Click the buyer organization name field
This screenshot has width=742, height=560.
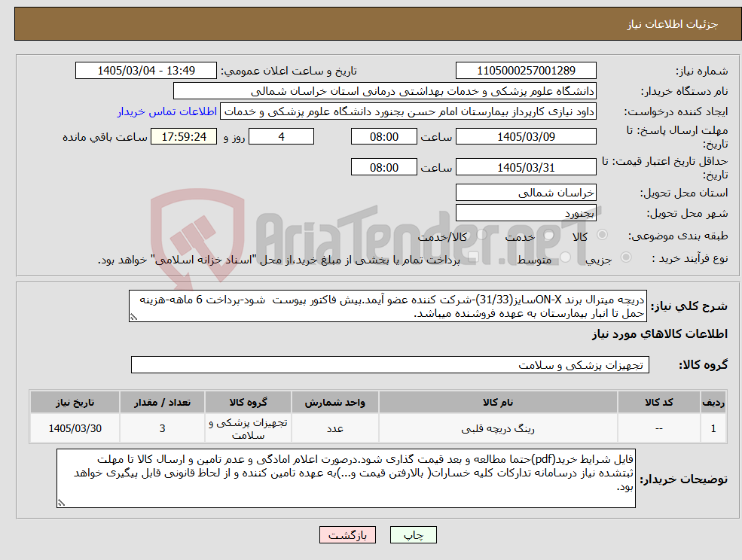tap(385, 91)
